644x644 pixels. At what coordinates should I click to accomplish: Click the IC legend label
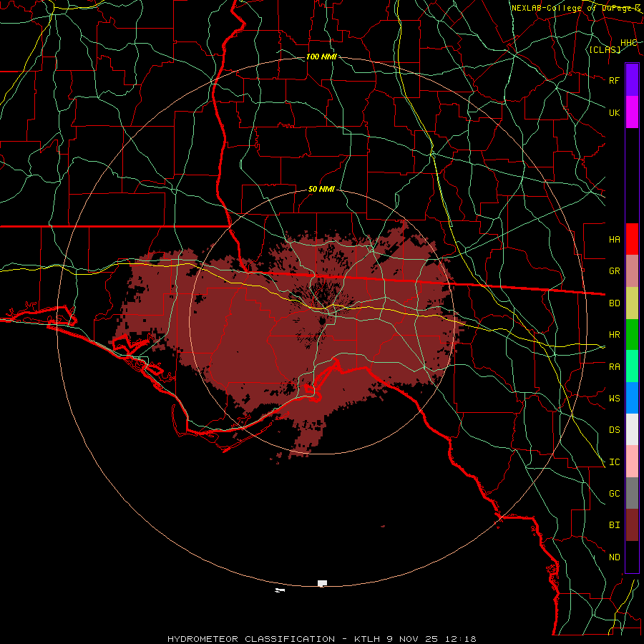[614, 462]
